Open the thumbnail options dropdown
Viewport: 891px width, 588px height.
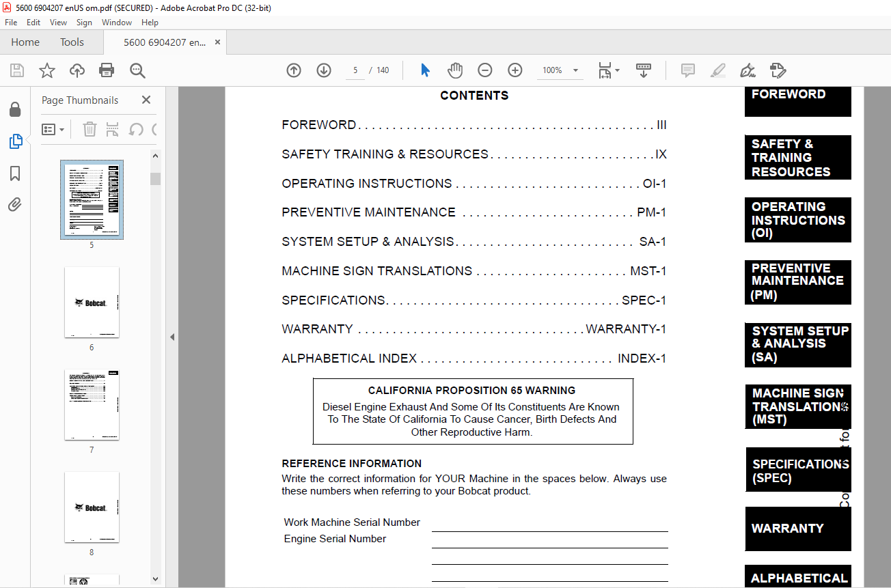(53, 129)
